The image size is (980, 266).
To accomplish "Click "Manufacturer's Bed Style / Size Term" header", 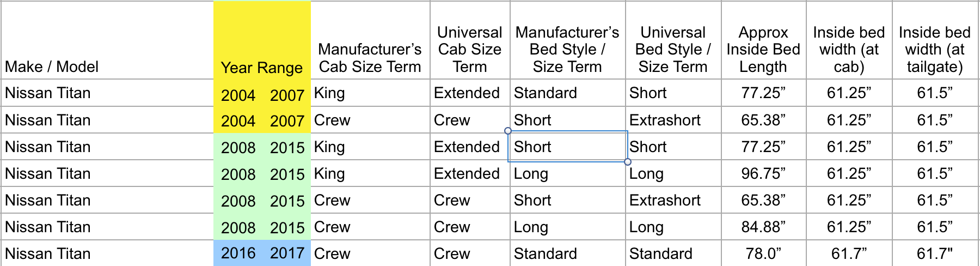I will 567,50.
